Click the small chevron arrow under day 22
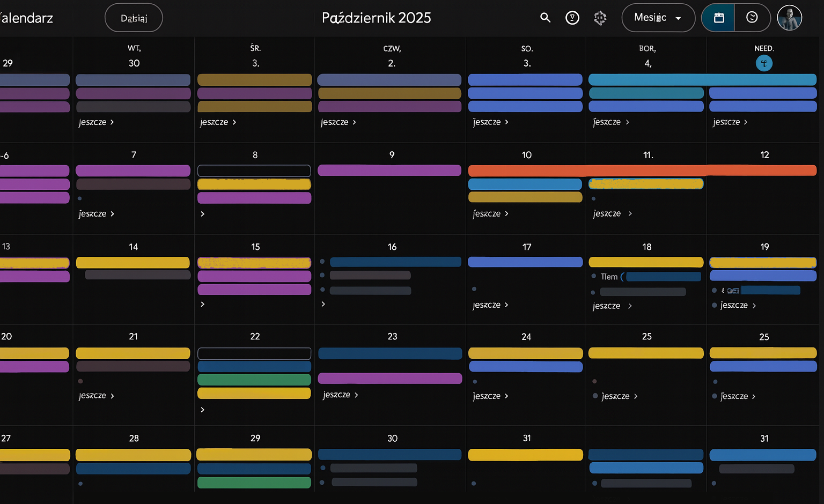 click(x=203, y=410)
